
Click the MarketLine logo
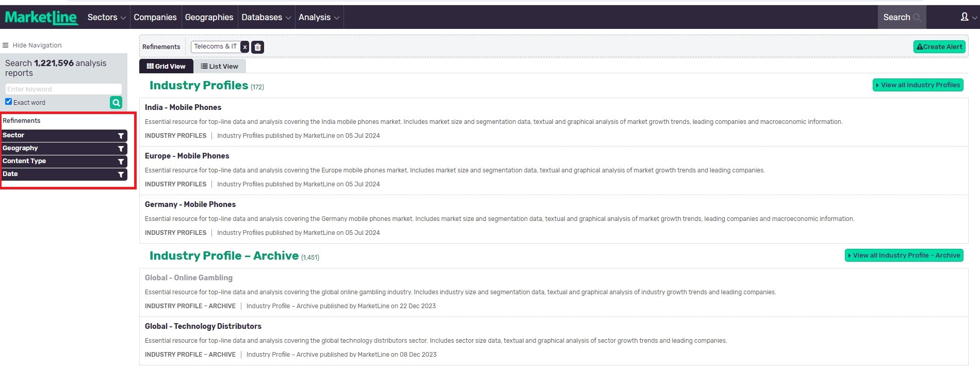pos(41,17)
